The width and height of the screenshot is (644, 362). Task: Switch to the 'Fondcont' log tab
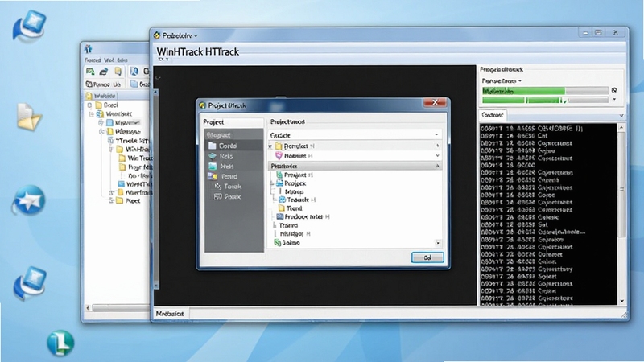tap(493, 115)
